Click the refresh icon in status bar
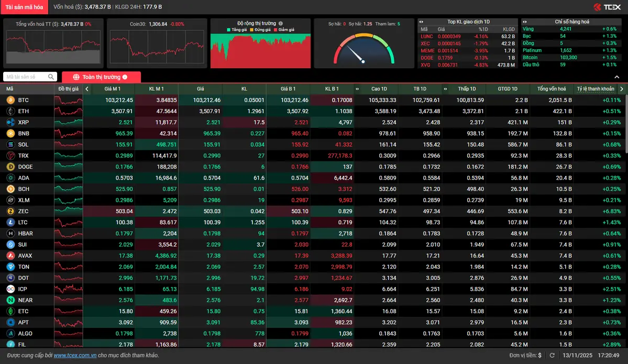628x364 pixels. click(x=552, y=355)
